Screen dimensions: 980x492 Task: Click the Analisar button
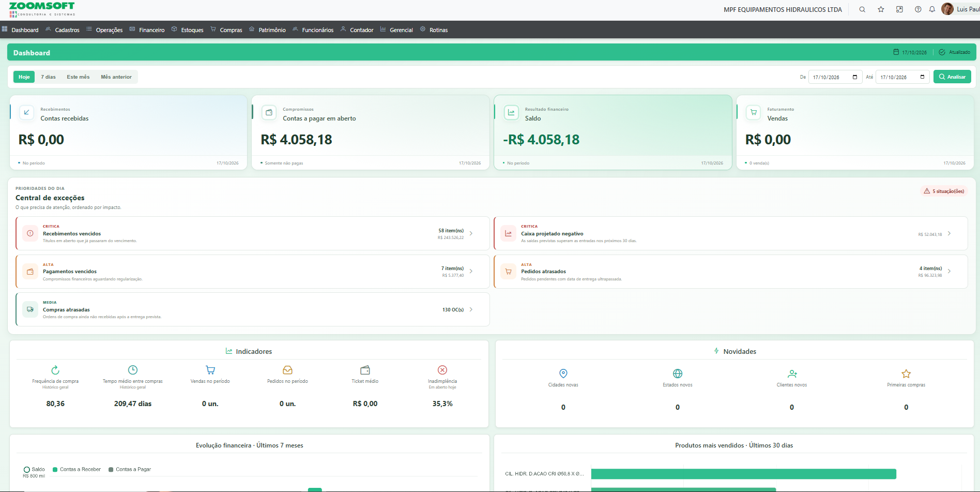952,77
